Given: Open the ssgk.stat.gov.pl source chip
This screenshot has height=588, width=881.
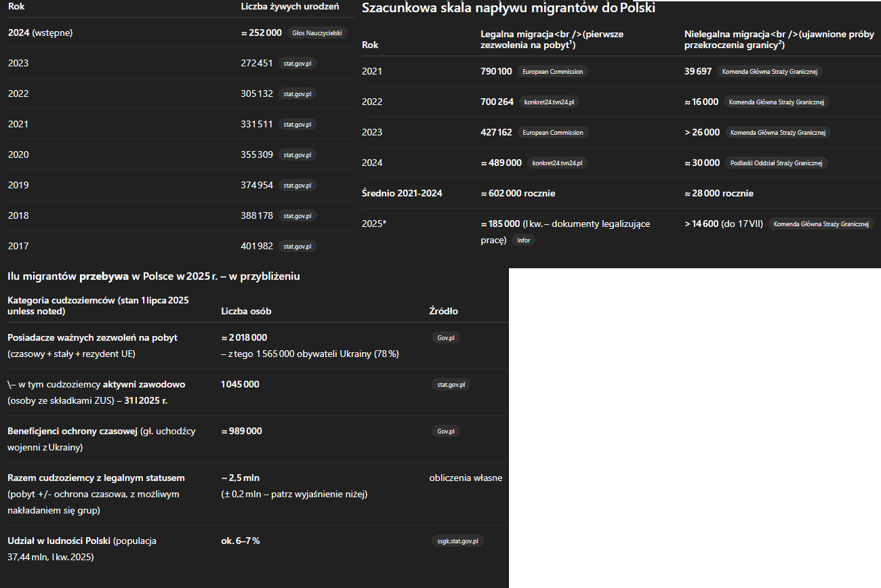Looking at the screenshot, I should tap(457, 541).
